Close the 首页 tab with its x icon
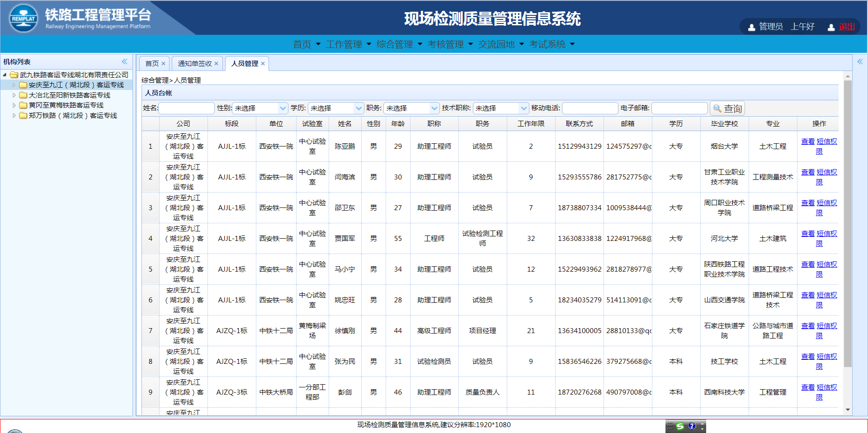This screenshot has height=433, width=868. point(163,64)
